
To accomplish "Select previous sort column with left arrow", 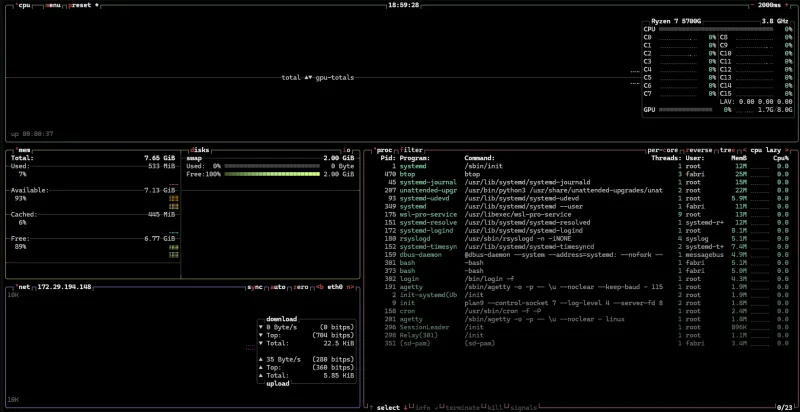I will click(x=745, y=150).
